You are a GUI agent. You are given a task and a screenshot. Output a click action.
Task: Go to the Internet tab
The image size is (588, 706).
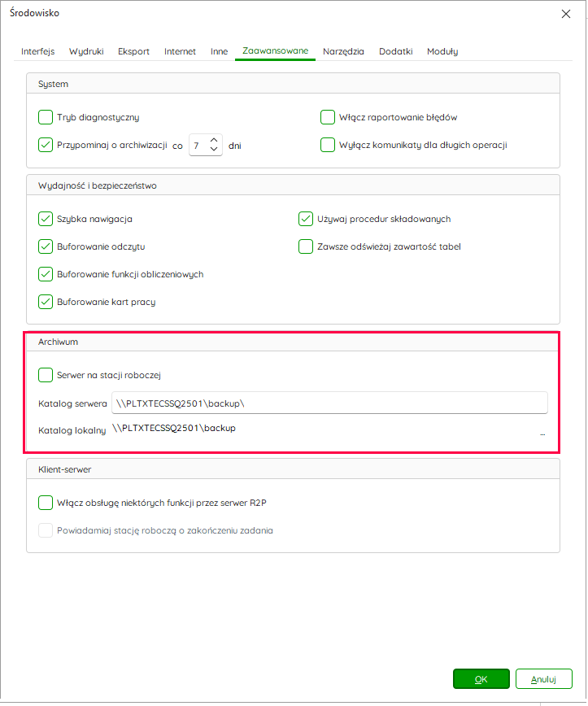[180, 51]
